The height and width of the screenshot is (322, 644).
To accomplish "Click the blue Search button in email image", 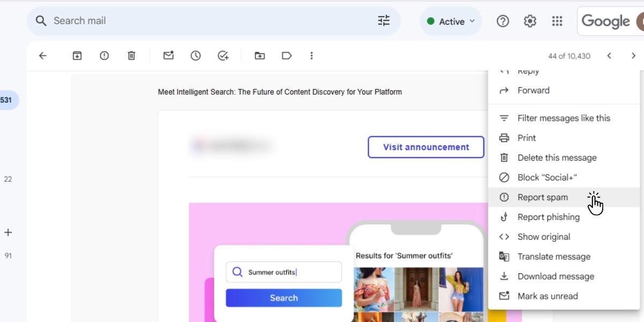I will 284,298.
